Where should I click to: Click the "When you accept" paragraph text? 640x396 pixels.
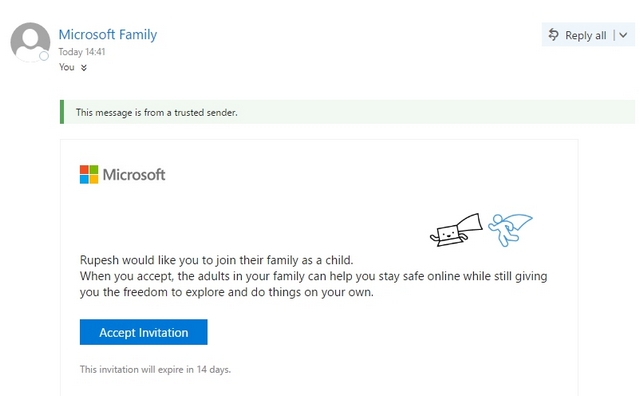coord(313,284)
